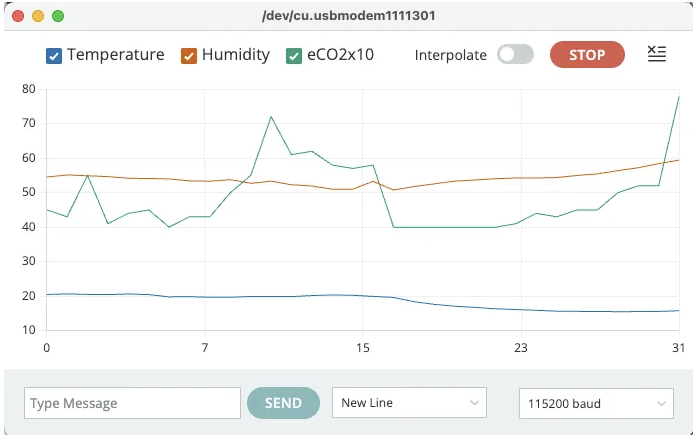Click the Temperature legend label
The width and height of the screenshot is (697, 442).
point(116,55)
